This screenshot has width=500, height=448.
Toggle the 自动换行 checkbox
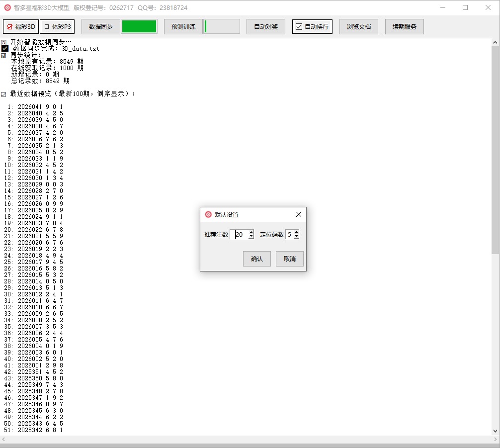[x=312, y=27]
